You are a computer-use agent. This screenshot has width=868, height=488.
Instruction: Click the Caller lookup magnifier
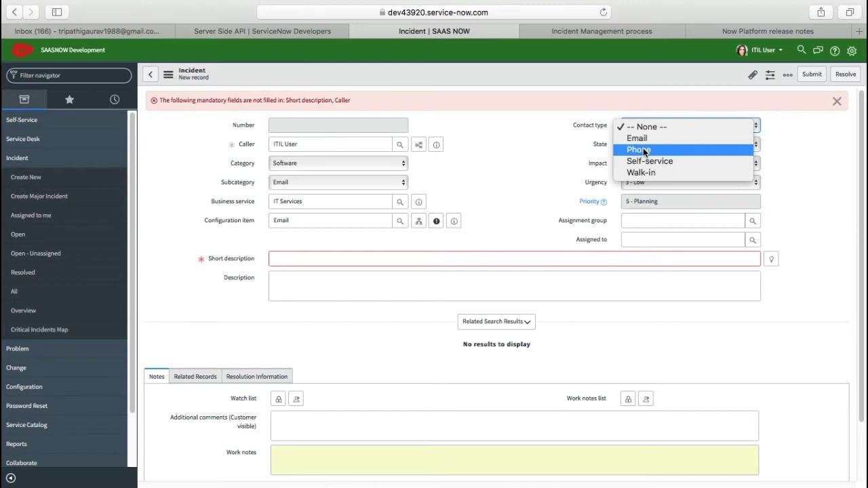pos(400,144)
